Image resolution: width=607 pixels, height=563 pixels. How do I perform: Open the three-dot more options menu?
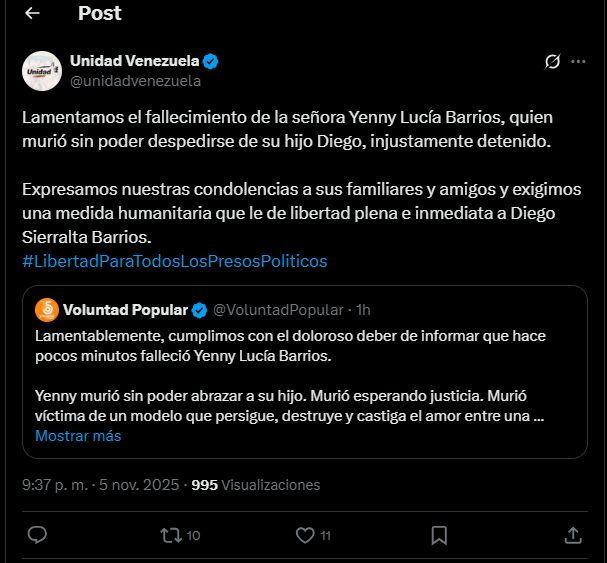[x=578, y=62]
